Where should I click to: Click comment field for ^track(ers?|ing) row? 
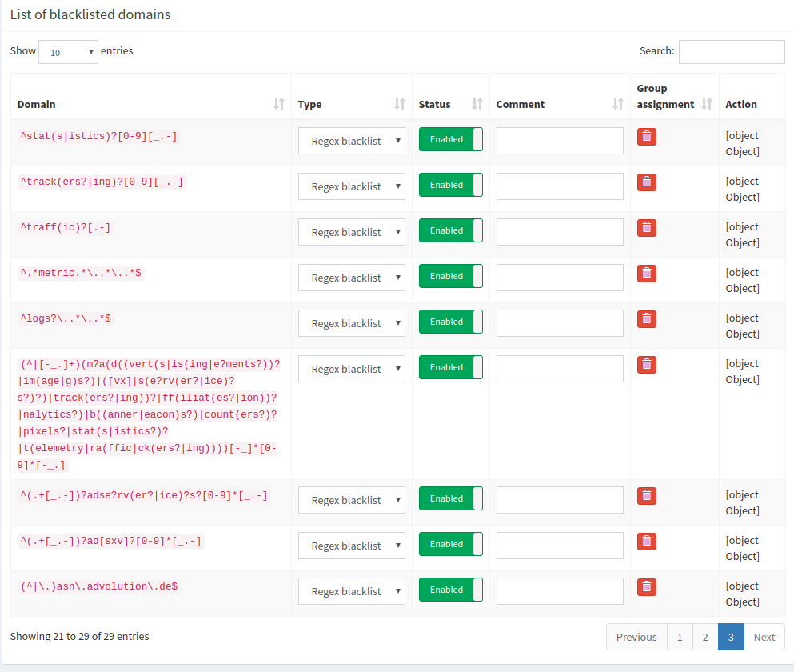coord(560,186)
